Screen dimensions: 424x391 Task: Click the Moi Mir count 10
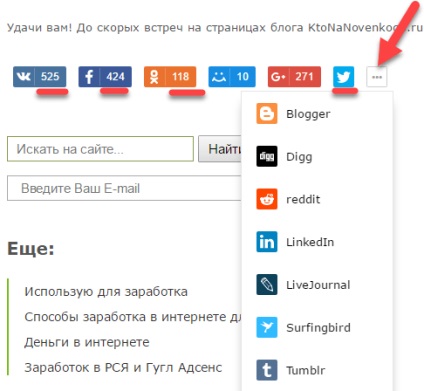click(243, 77)
